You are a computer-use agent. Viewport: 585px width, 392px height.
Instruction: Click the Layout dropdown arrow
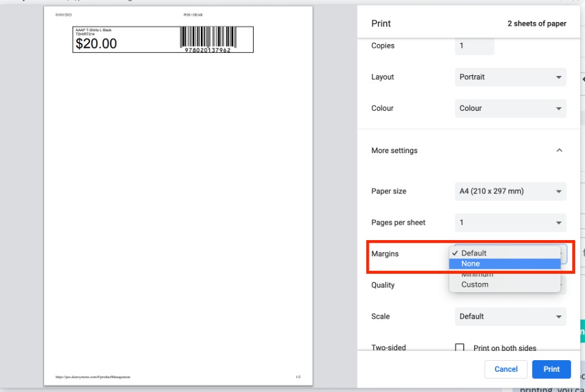[x=559, y=77]
